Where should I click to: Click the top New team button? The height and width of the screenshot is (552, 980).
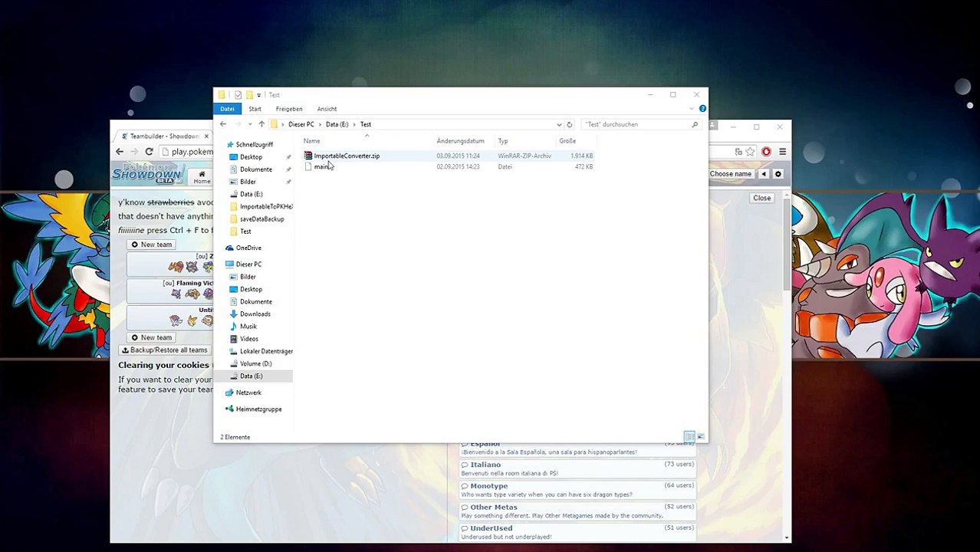[x=151, y=245]
